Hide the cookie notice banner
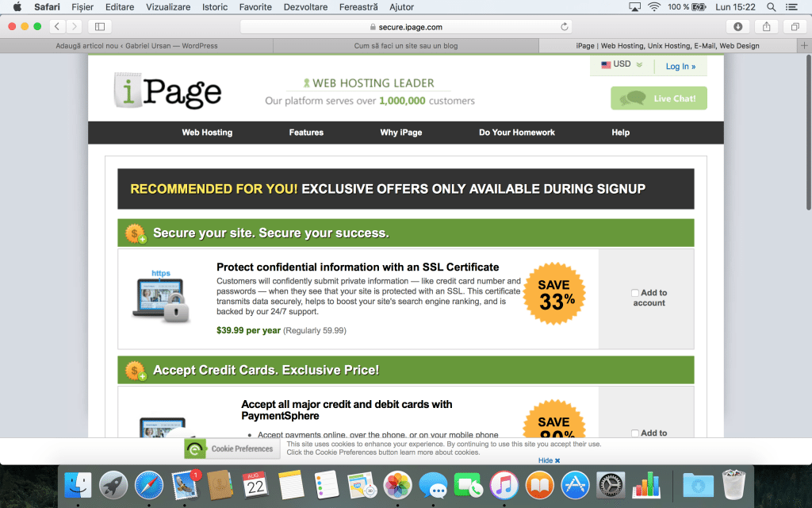Image resolution: width=812 pixels, height=508 pixels. pos(549,460)
